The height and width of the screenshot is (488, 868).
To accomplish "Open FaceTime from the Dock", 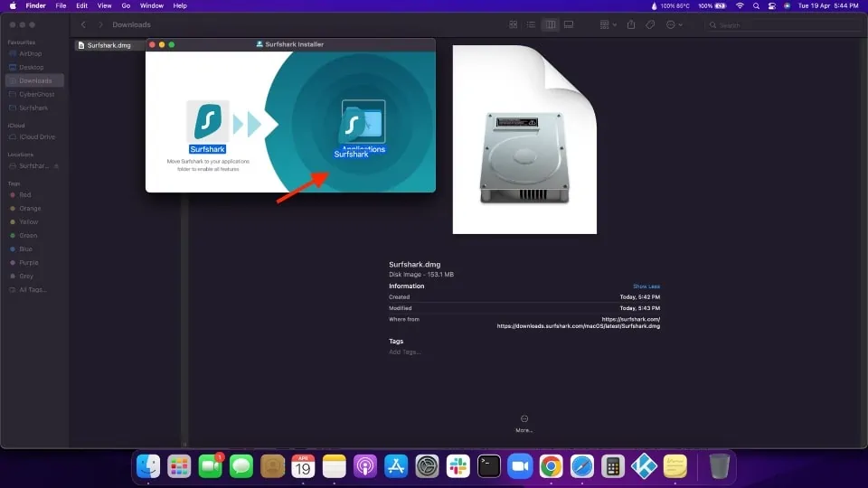I will 211,466.
